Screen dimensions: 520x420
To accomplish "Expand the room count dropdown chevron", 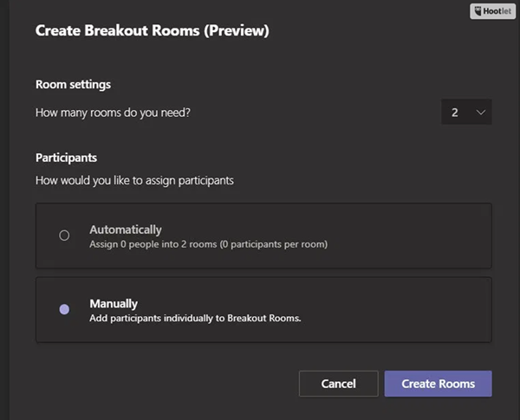I will [481, 113].
